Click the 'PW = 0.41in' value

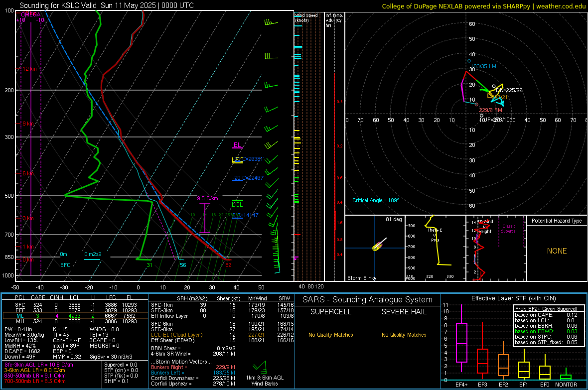point(18,329)
